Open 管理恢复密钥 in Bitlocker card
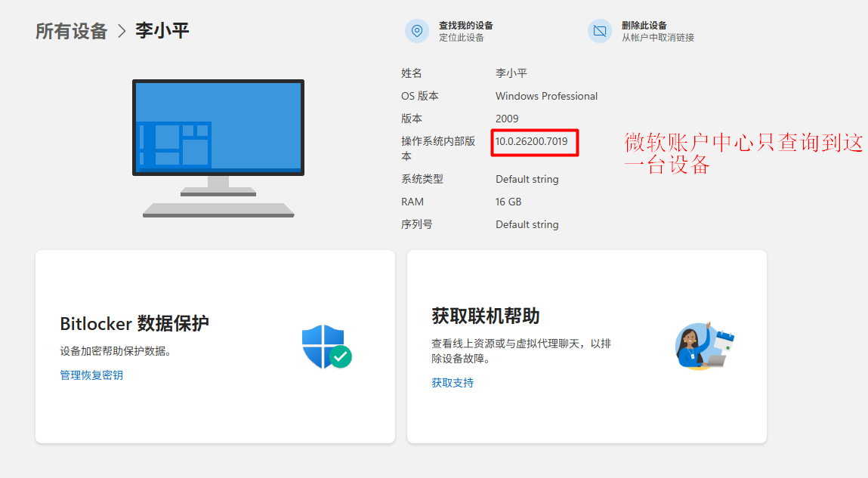 tap(91, 375)
